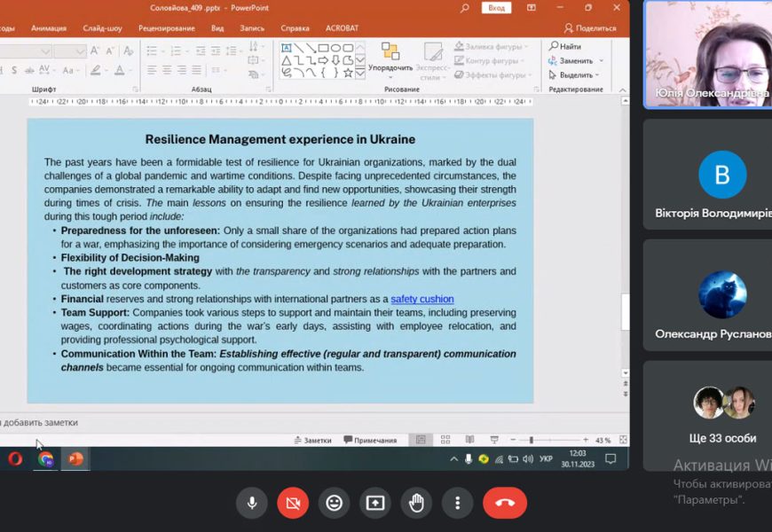
Task: Raise hand in the meeting
Action: (416, 503)
